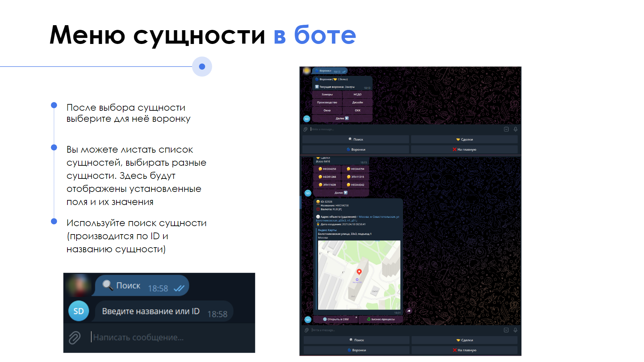The width and height of the screenshot is (644, 362).
Task: Click 'Воронки' in the lower chat keyboard
Action: click(356, 350)
